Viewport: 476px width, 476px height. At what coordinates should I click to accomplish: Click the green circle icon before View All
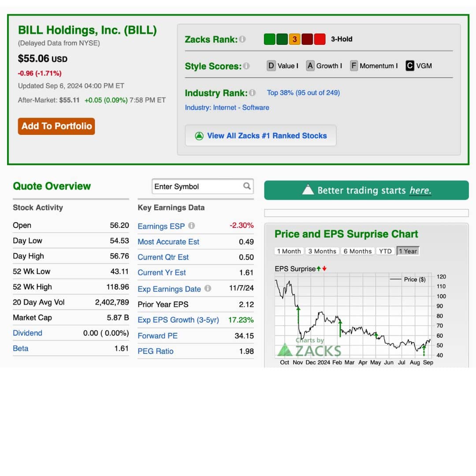(x=199, y=136)
